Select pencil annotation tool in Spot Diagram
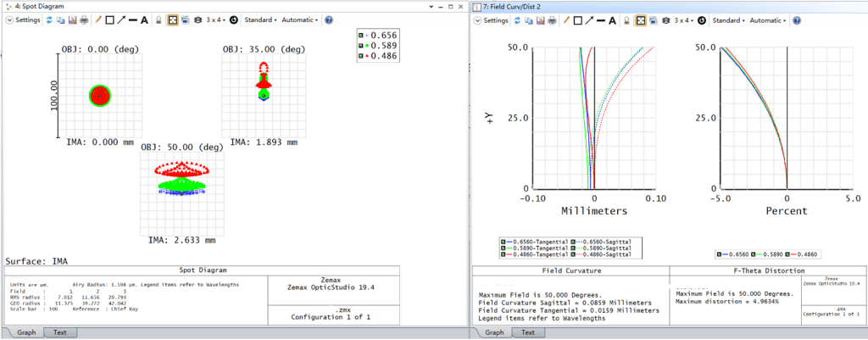This screenshot has height=340, width=868. [97, 20]
